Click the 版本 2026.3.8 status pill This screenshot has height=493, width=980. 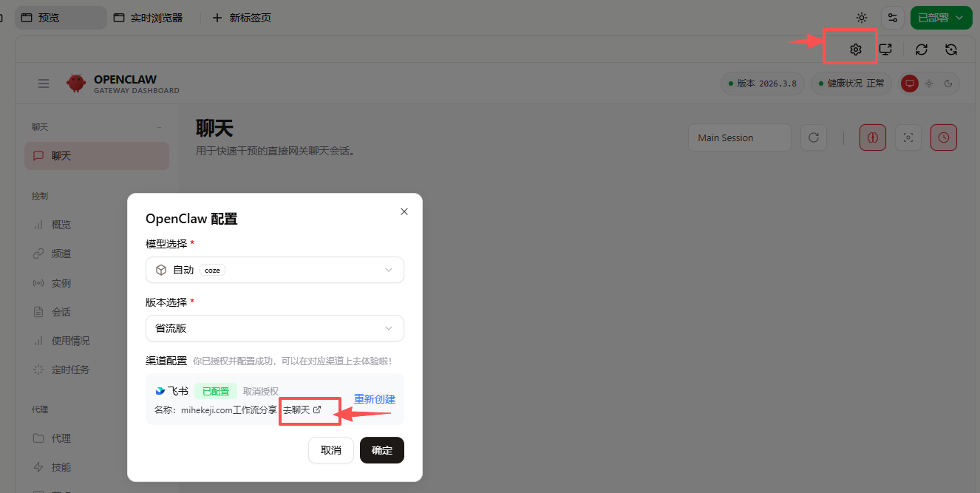[x=763, y=84]
